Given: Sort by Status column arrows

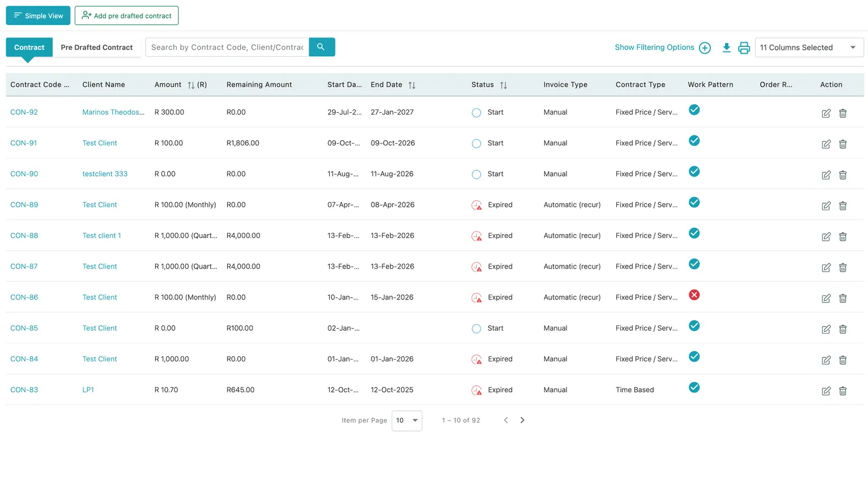Looking at the screenshot, I should point(503,85).
